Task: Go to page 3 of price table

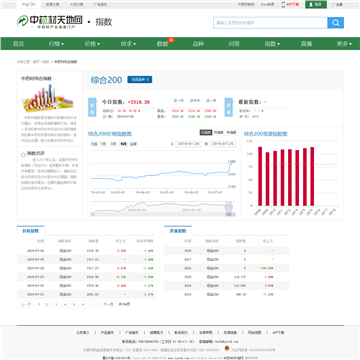Action: click(x=56, y=304)
